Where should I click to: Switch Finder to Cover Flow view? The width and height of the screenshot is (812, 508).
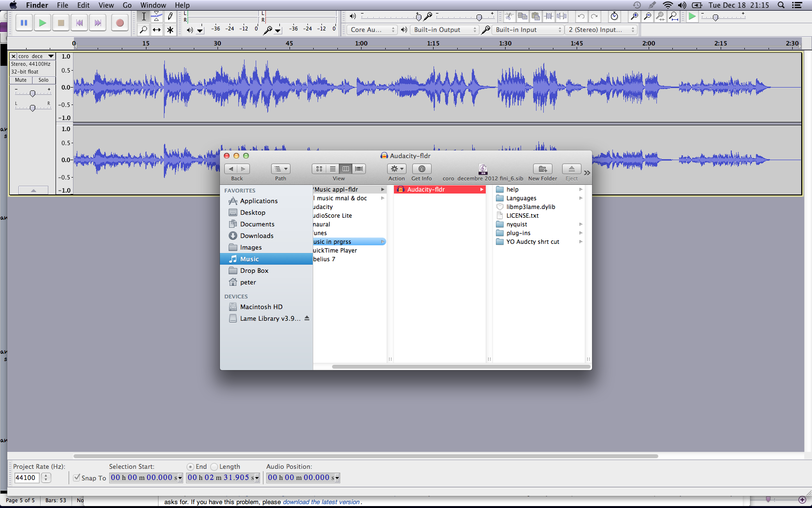(x=359, y=169)
